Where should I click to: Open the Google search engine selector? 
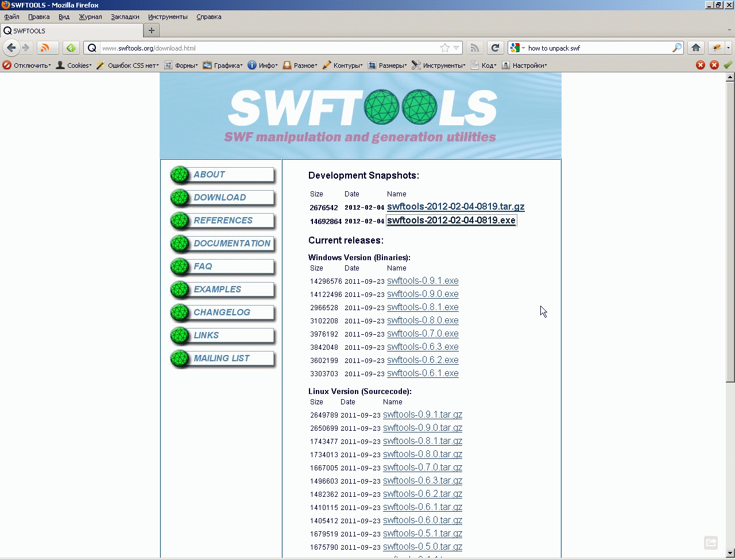point(517,48)
